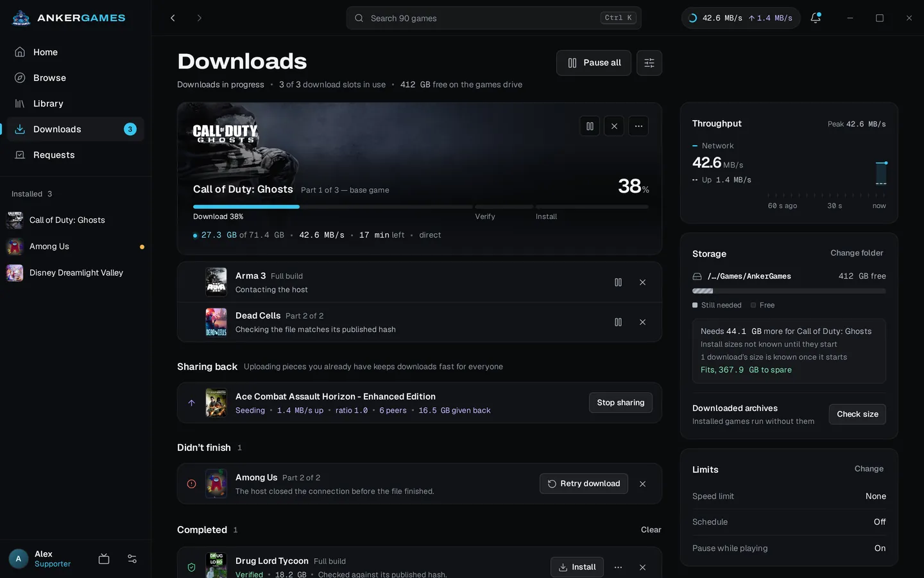Open installed game Call of Duty: Ghosts
924x578 pixels.
pos(76,220)
